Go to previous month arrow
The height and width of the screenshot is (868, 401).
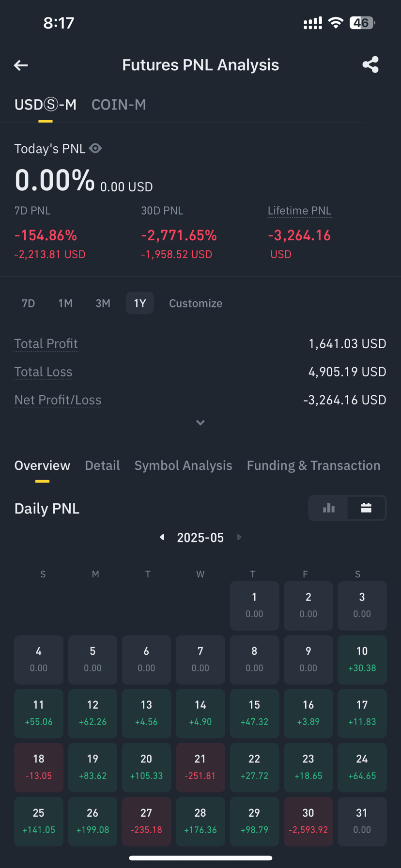point(162,537)
